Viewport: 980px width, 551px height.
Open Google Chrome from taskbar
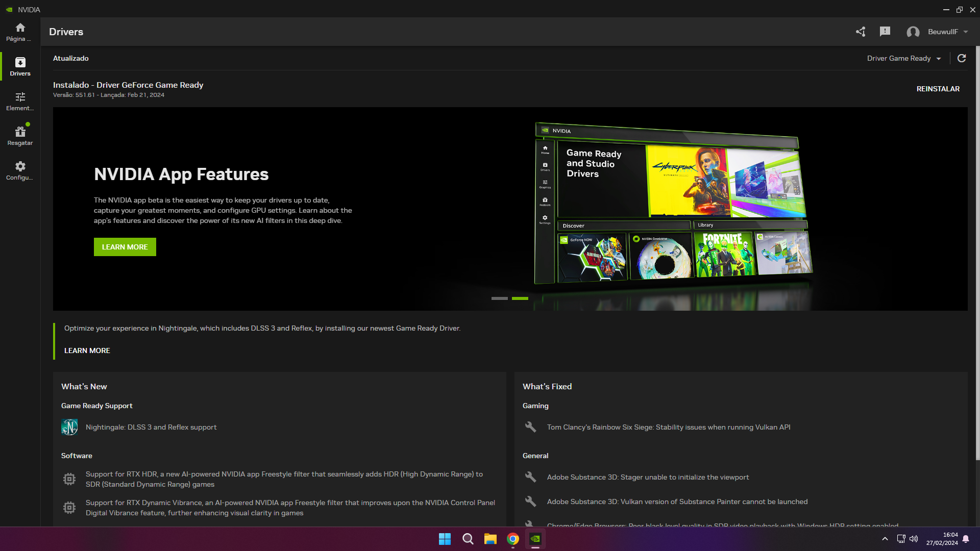513,539
